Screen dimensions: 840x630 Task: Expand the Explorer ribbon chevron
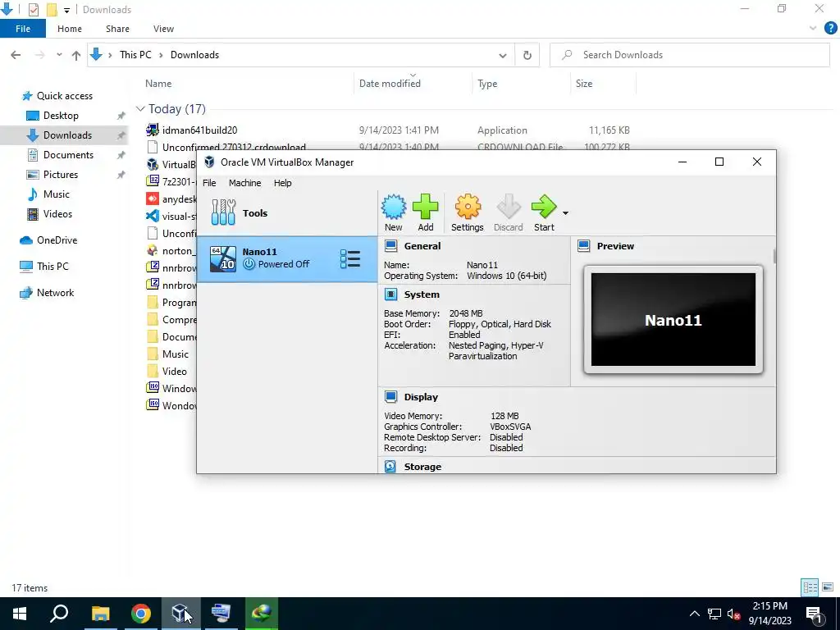813,29
